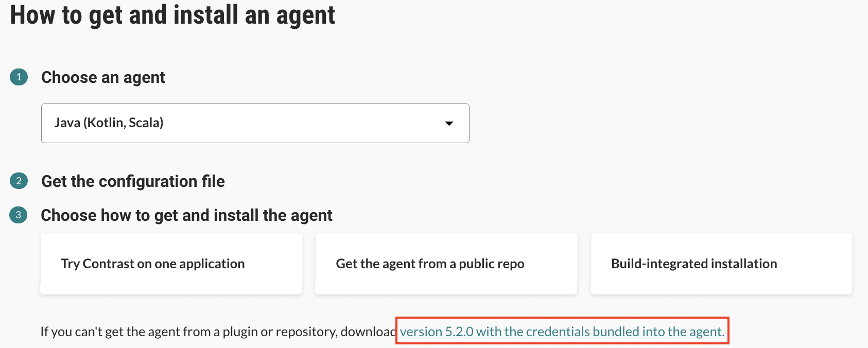Choose the 'Build-integrated installation' card
Screen dimensions: 868x348
coord(721,264)
